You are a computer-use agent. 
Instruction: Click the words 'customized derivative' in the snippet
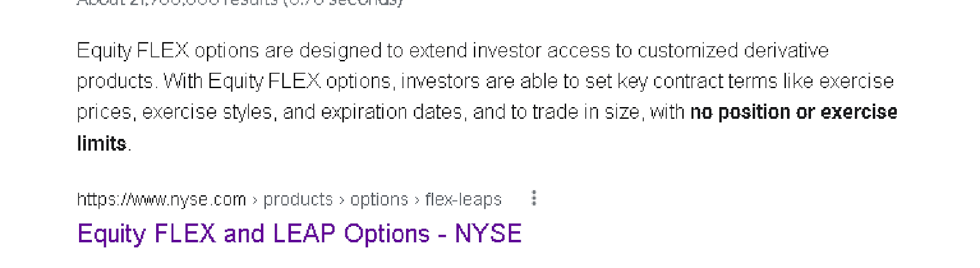(x=733, y=50)
